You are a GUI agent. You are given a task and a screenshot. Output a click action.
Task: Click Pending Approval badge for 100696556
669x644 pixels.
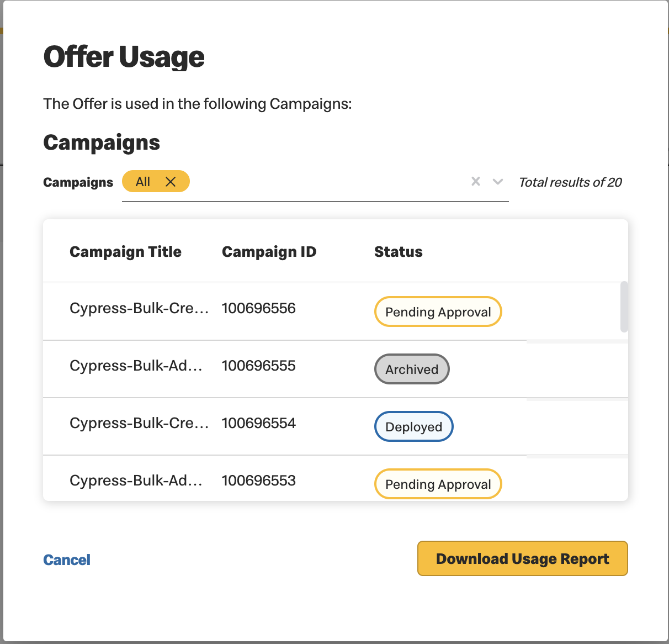tap(438, 312)
